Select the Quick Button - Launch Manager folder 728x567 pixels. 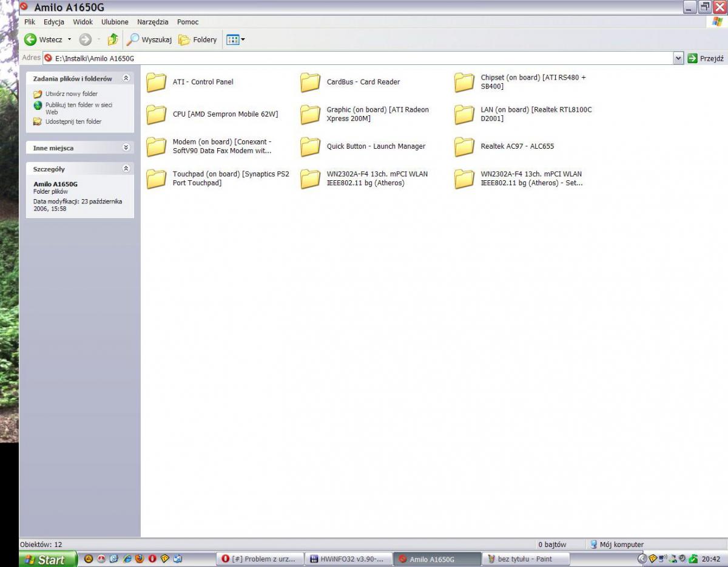[363, 146]
